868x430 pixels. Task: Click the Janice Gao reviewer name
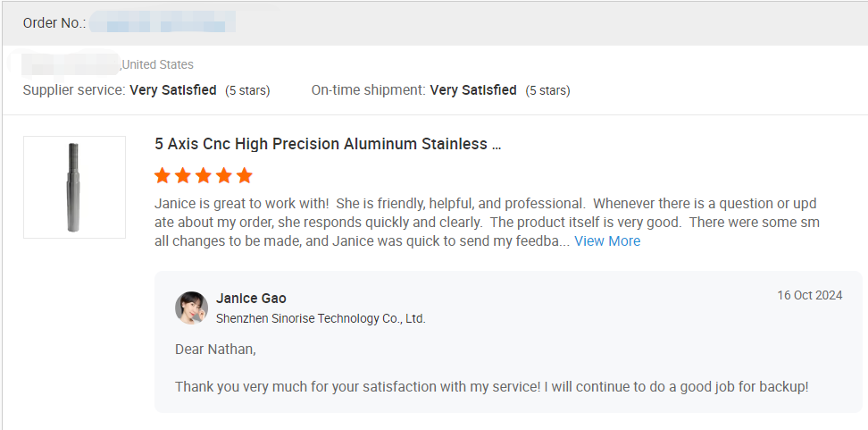pyautogui.click(x=251, y=299)
